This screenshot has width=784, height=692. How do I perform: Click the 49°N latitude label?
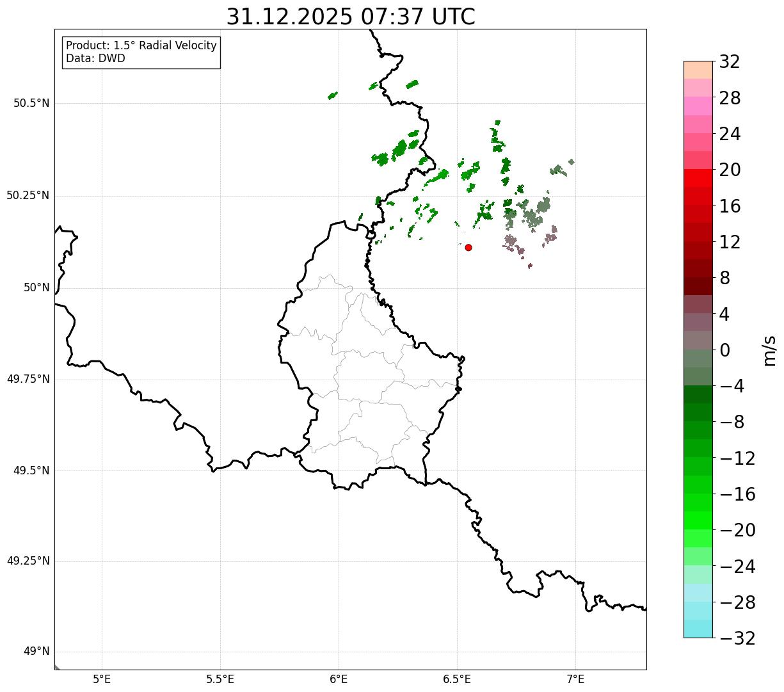36,652
